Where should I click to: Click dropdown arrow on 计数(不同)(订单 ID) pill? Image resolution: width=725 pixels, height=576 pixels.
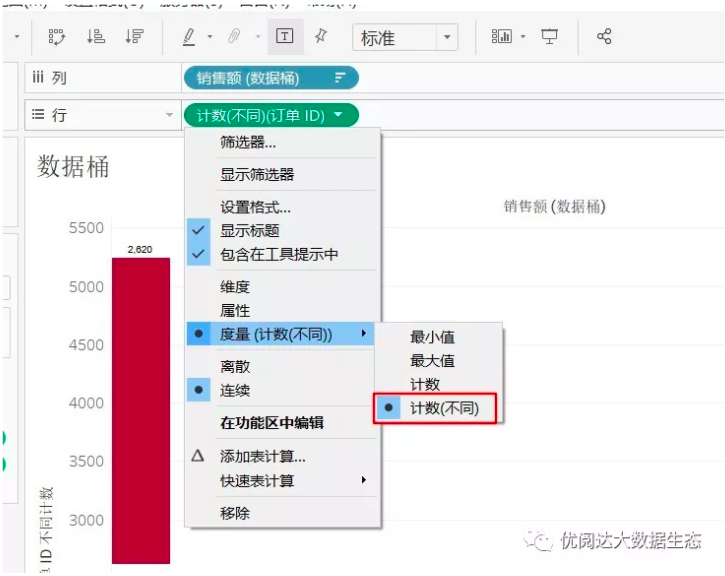click(x=339, y=115)
